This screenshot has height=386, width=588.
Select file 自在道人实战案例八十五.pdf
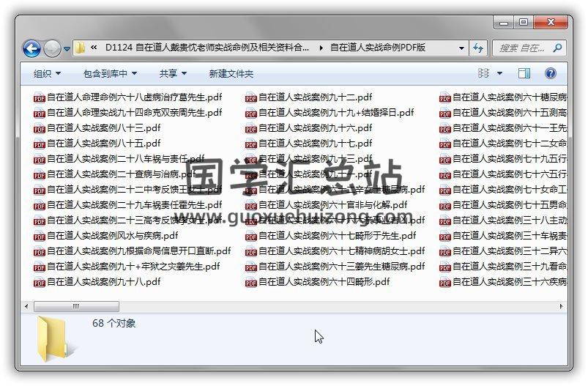point(97,144)
